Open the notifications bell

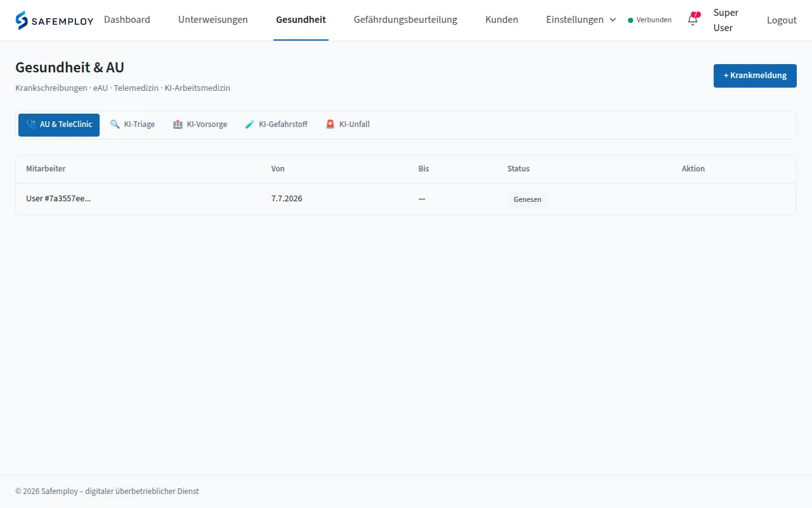693,20
